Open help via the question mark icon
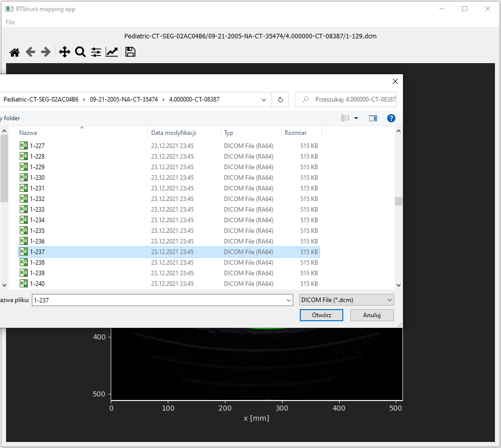Screen dimensions: 501x448 391,118
